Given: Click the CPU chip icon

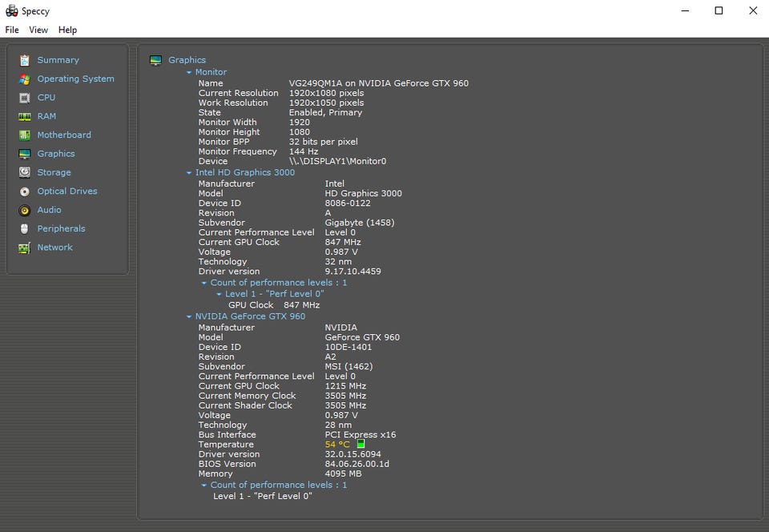Looking at the screenshot, I should [x=25, y=98].
